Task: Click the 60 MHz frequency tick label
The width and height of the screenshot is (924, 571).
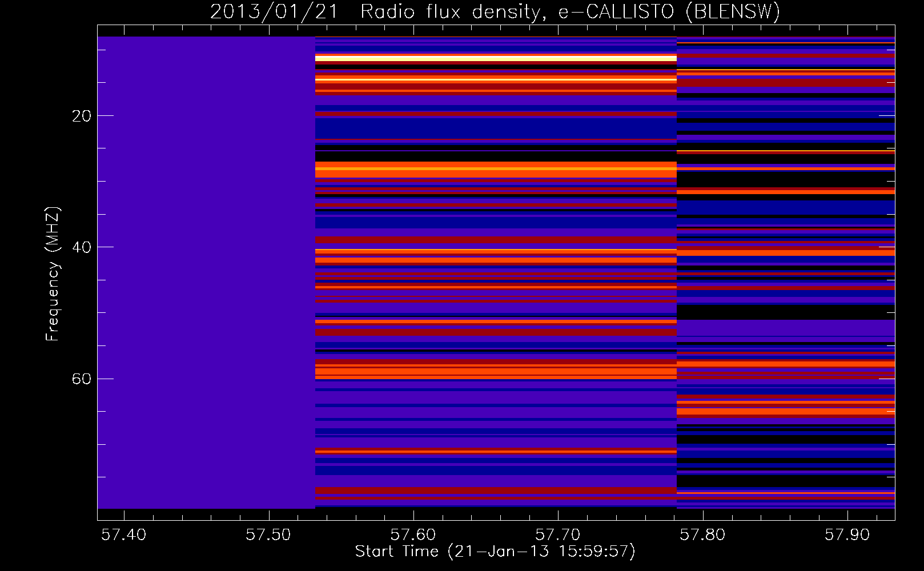Action: [81, 379]
